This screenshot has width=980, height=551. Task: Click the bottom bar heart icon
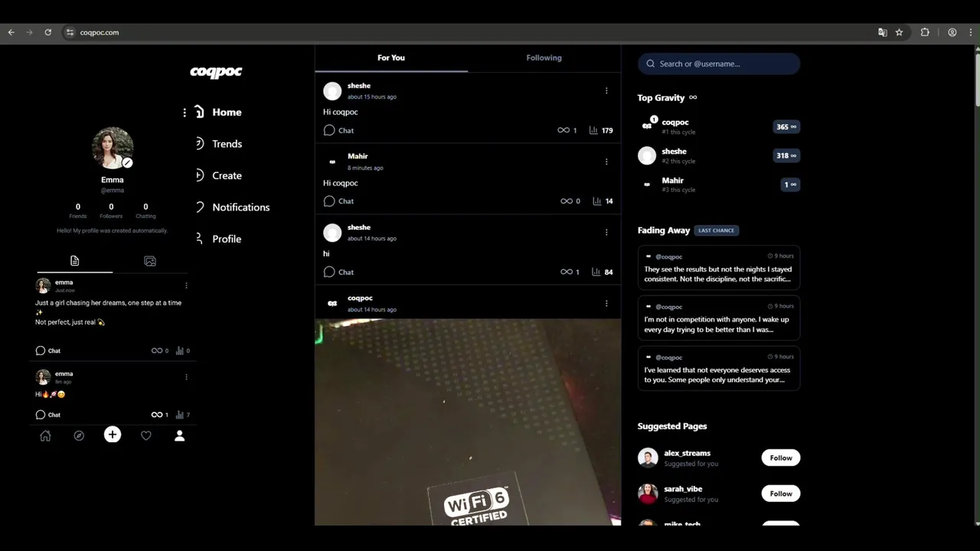(145, 435)
